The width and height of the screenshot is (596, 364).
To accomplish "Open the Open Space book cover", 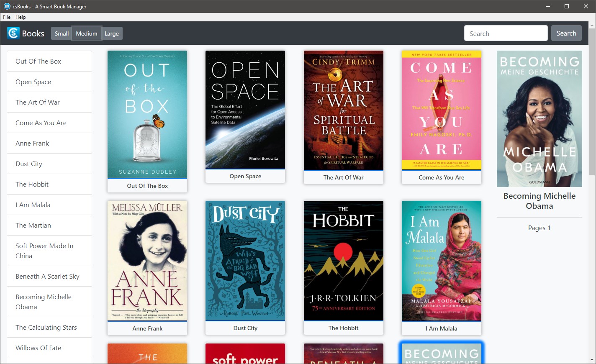I will point(245,110).
